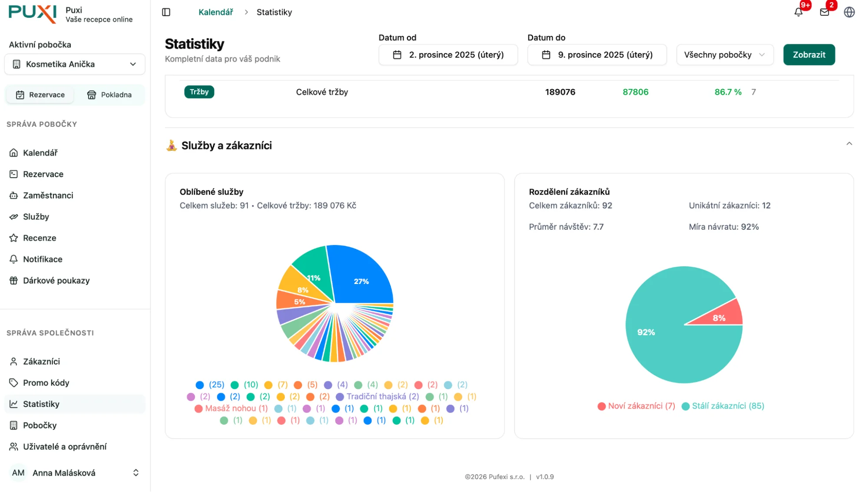Open Pobočky in the sidebar menu
Viewport: 868px width, 492px height.
(40, 425)
